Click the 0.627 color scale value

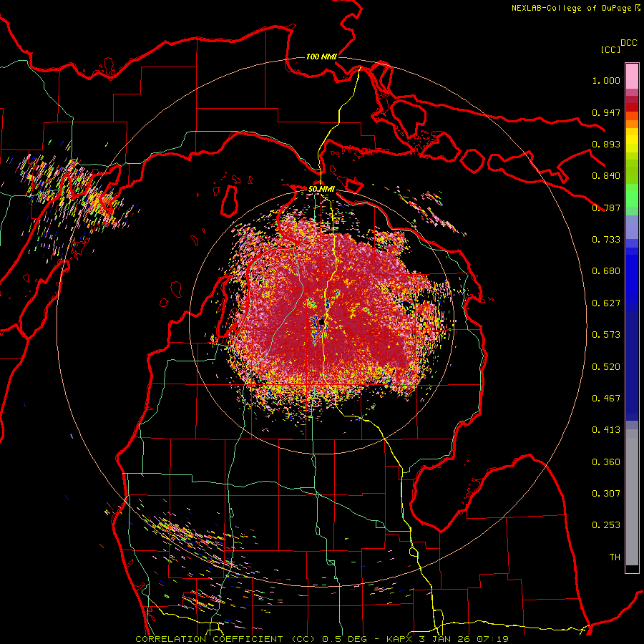point(606,303)
